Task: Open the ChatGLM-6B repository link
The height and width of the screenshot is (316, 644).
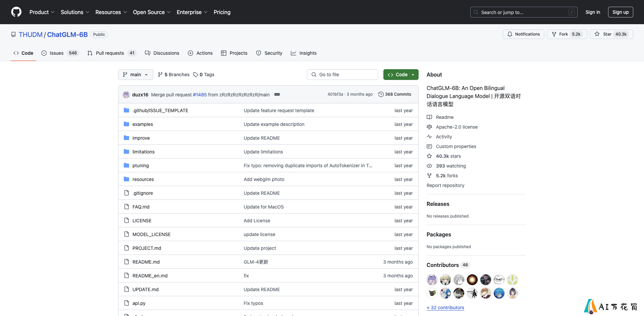Action: point(67,35)
